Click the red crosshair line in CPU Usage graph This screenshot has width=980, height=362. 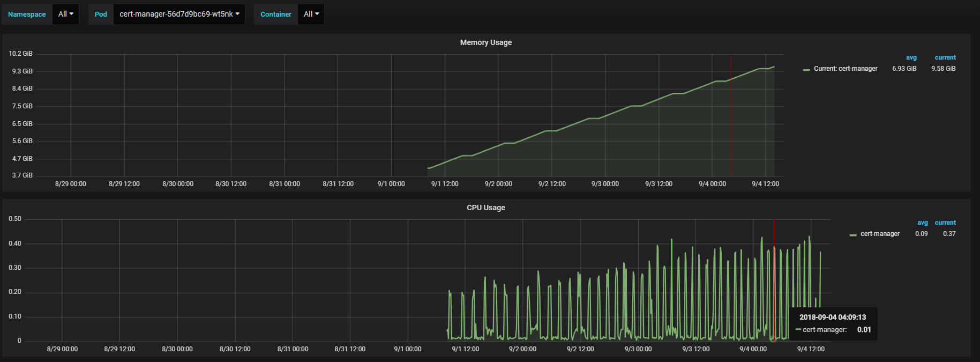tap(774, 280)
